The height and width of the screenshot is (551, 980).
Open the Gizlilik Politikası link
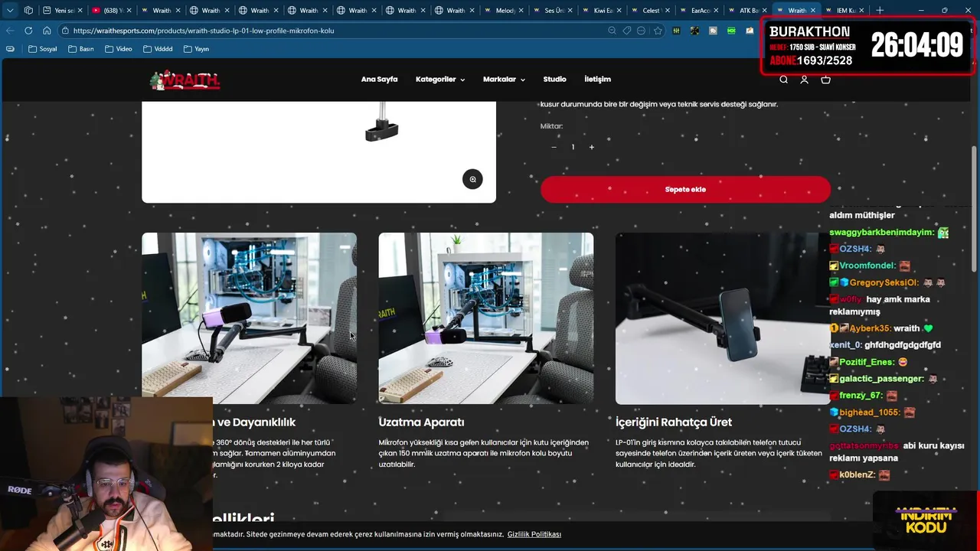(534, 534)
